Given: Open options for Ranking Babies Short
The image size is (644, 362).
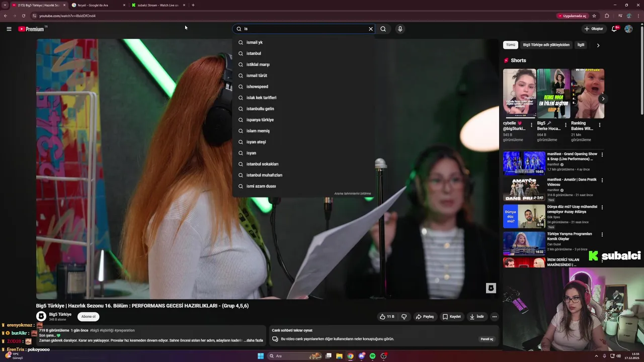Looking at the screenshot, I should (x=599, y=125).
